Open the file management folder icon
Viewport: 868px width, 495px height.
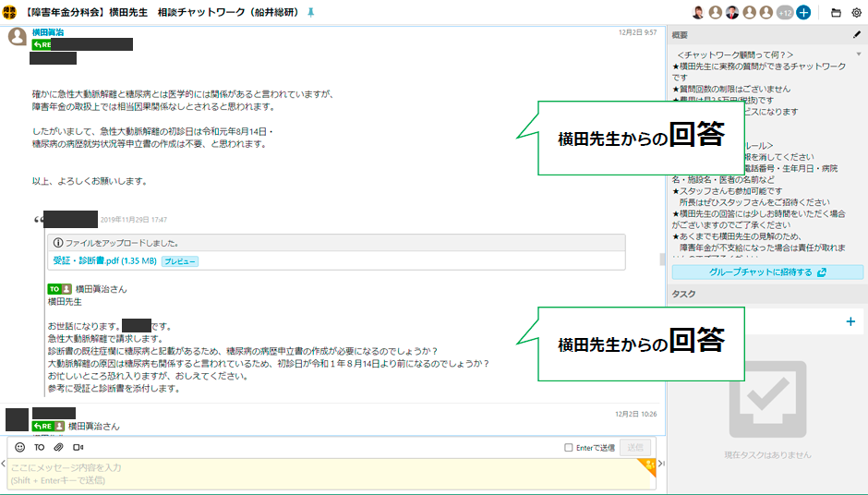coord(836,12)
